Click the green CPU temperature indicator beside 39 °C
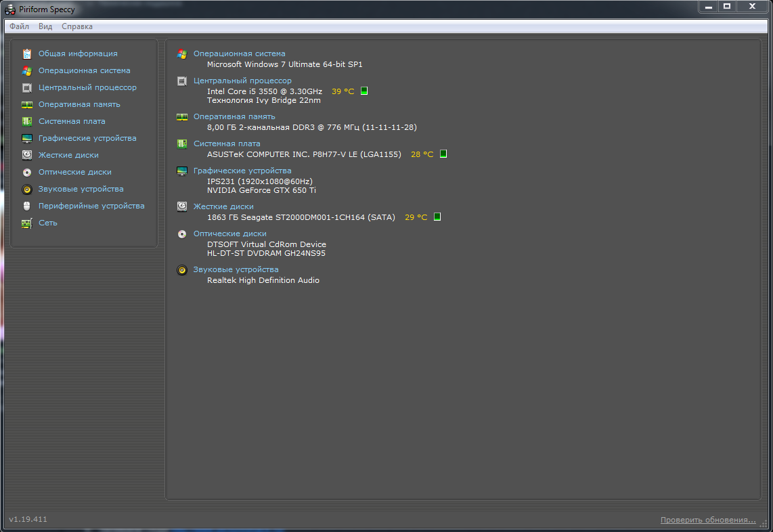This screenshot has height=532, width=773. [364, 91]
